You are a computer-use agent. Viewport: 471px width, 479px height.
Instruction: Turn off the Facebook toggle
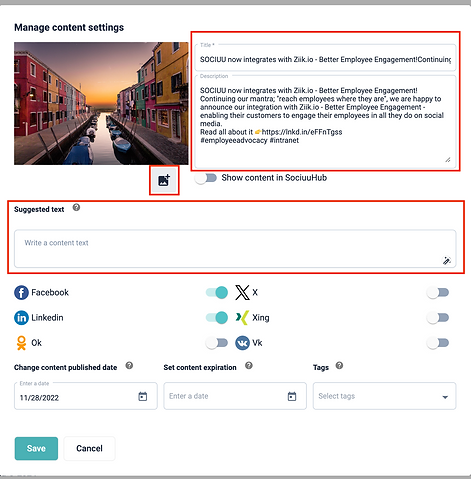217,293
